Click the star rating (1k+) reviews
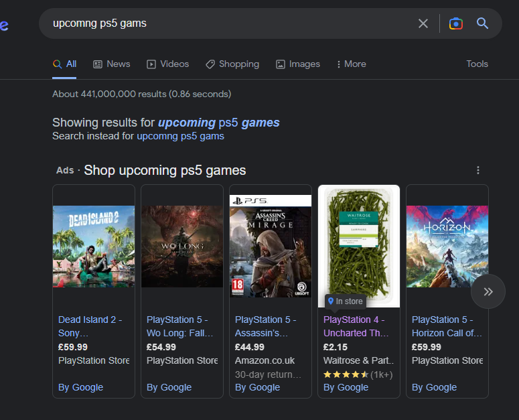The image size is (519, 420). [x=358, y=374]
